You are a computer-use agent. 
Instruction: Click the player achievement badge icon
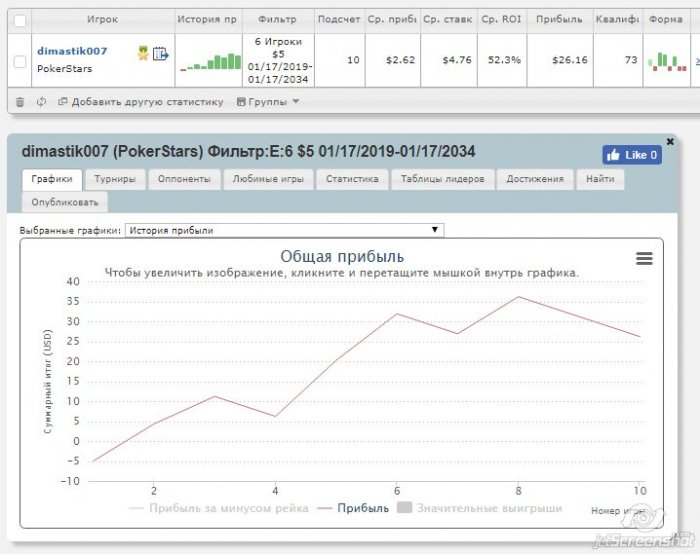(143, 54)
